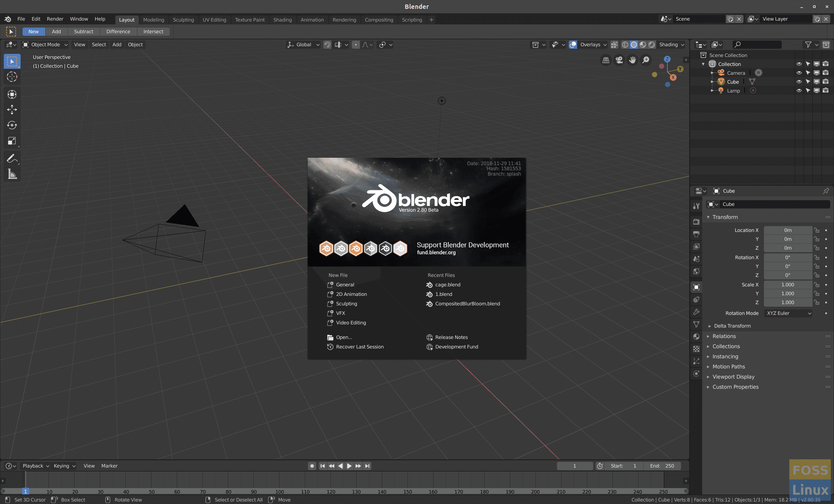This screenshot has height=504, width=834.
Task: Toggle viewport Overlays display button
Action: coord(573,45)
